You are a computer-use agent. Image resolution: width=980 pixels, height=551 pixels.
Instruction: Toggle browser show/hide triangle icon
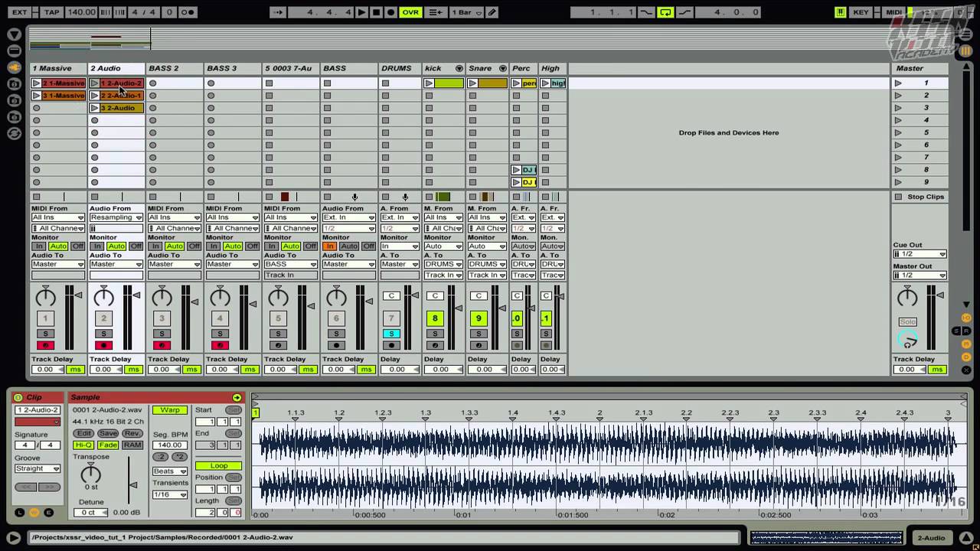(x=14, y=34)
